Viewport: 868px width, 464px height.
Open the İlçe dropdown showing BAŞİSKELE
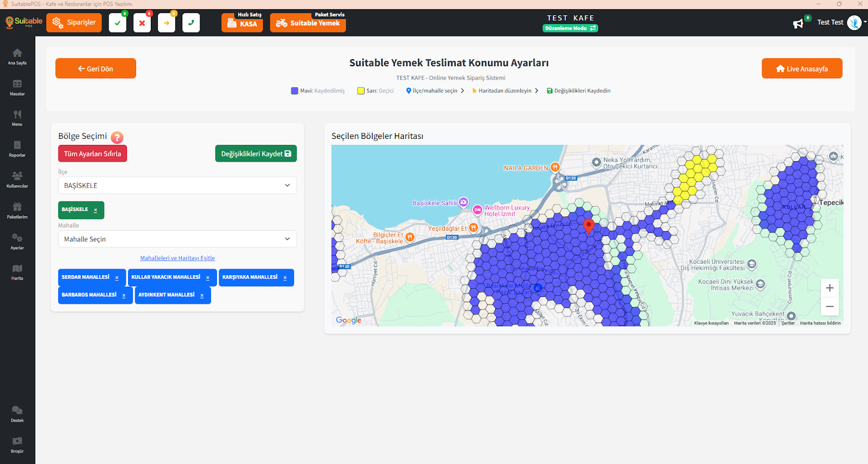coord(177,185)
